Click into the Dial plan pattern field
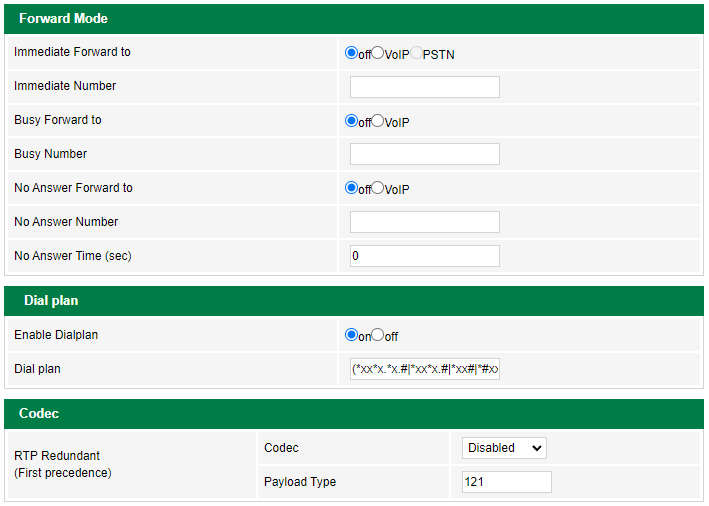This screenshot has width=709, height=506. click(x=424, y=369)
